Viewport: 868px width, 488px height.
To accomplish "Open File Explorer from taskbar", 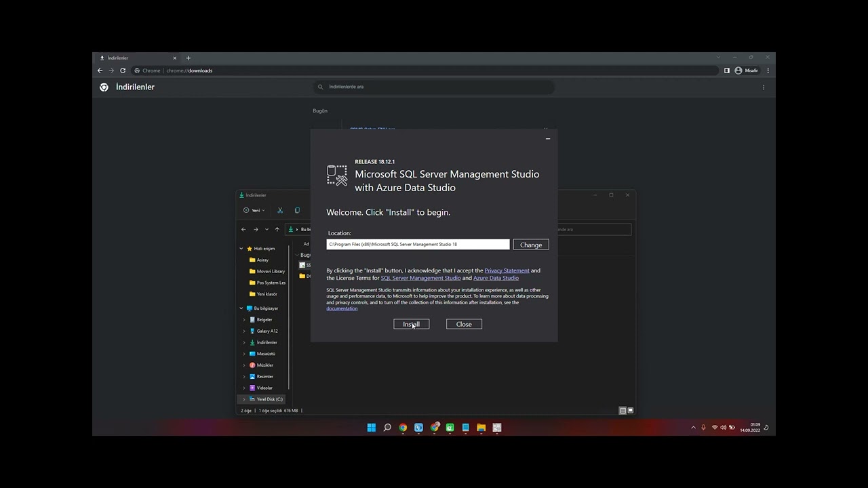I will [481, 428].
